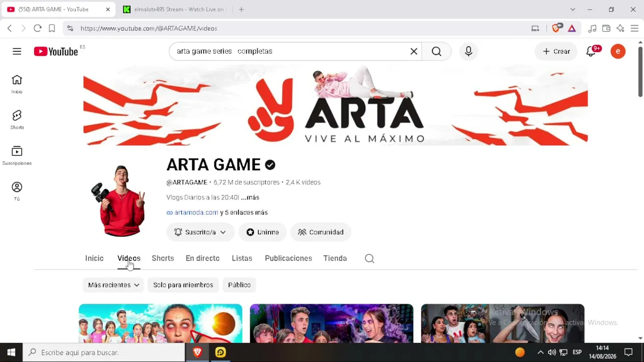Image resolution: width=644 pixels, height=362 pixels.
Task: Go to the YouTube logo home link
Action: 56,51
